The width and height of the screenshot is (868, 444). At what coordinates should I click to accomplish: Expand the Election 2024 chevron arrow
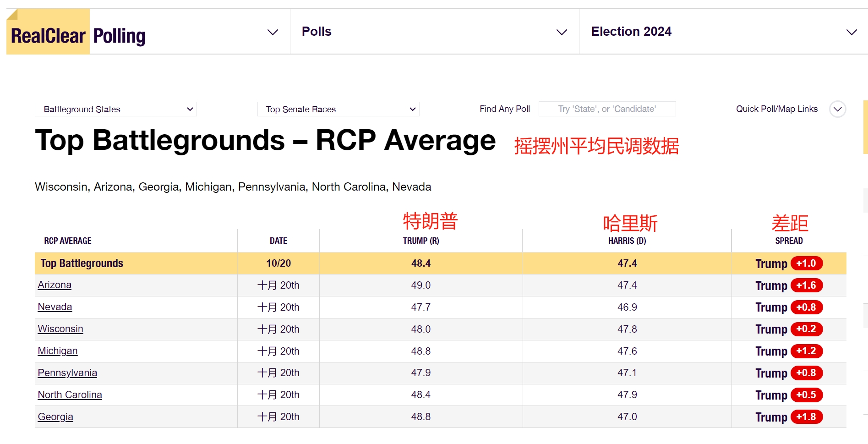pos(852,32)
